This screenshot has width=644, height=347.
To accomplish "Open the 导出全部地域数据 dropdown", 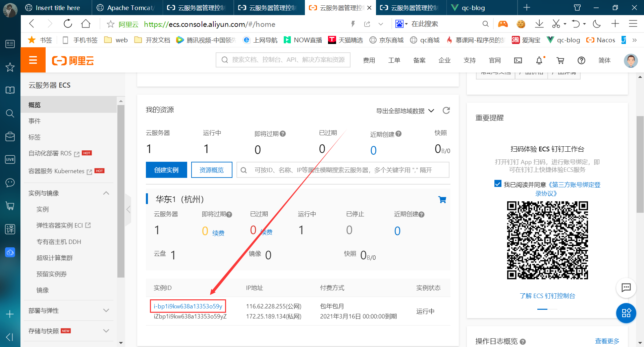I will click(x=405, y=111).
